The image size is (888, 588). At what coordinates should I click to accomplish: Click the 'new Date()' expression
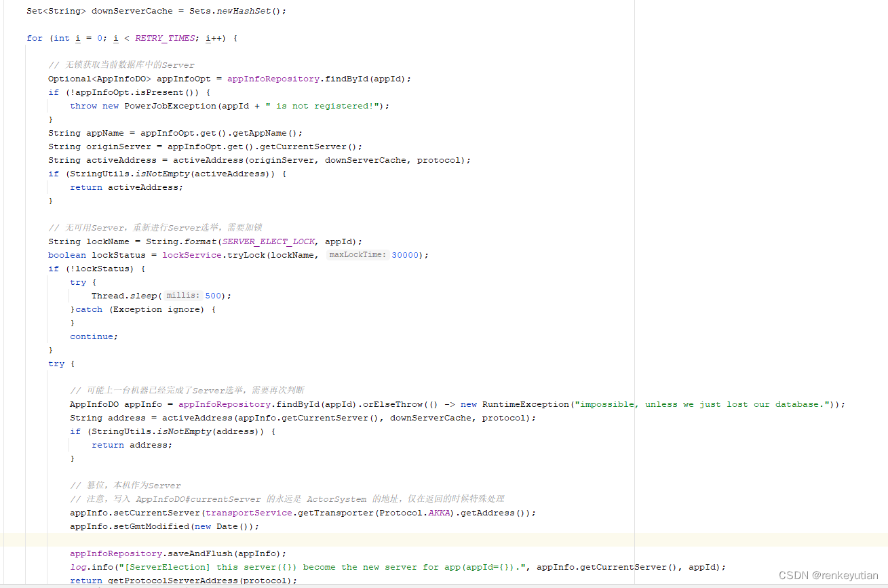coord(222,526)
